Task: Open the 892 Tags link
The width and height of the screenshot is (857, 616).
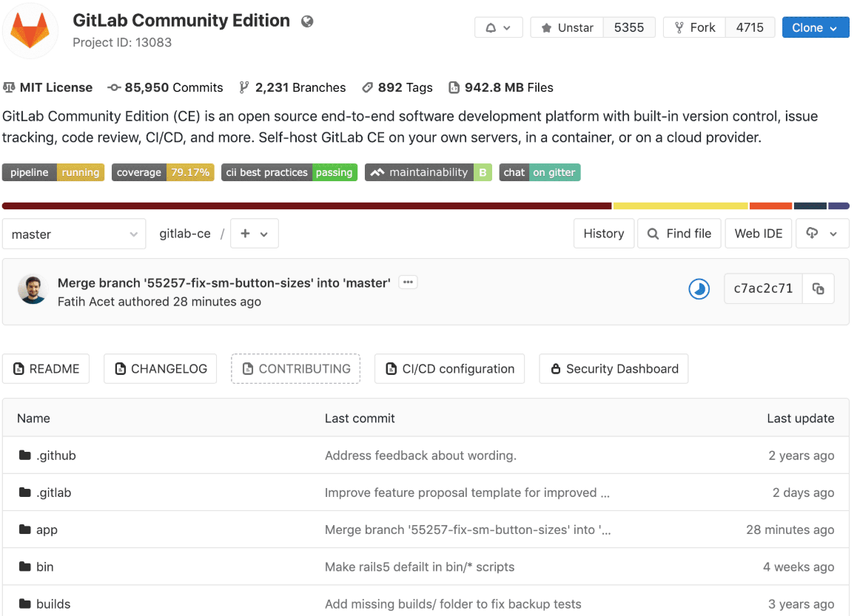Action: (x=397, y=87)
